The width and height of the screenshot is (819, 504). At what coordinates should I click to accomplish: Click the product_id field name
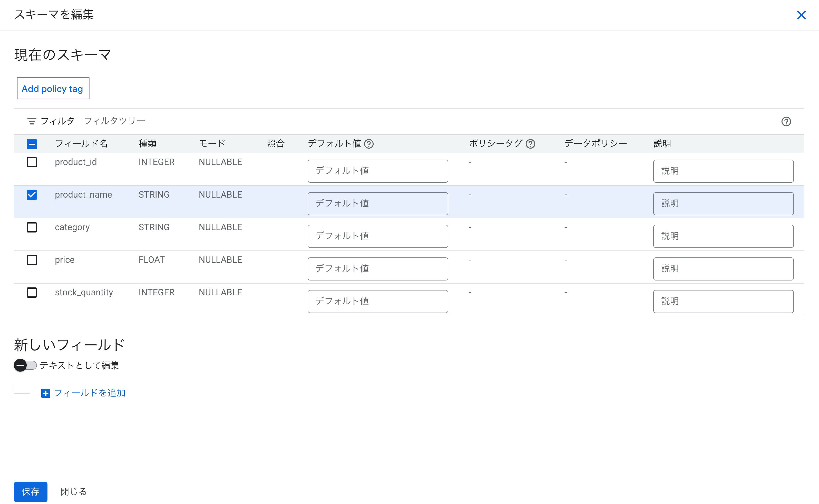tap(76, 162)
